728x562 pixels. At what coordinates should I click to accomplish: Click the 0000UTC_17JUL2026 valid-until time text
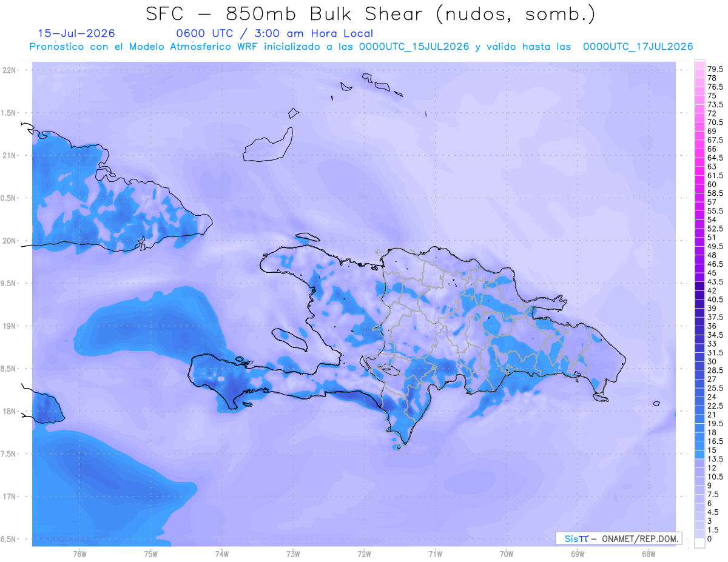638,47
